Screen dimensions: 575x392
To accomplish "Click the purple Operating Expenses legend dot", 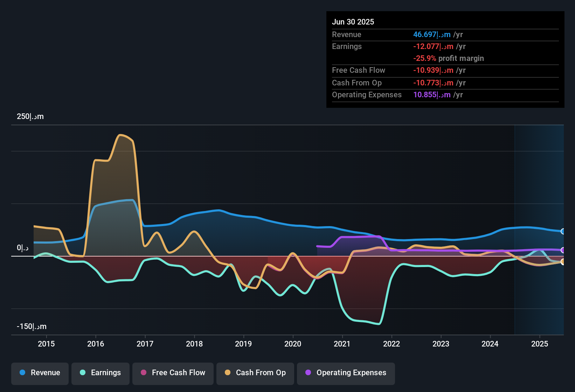I will [x=308, y=373].
